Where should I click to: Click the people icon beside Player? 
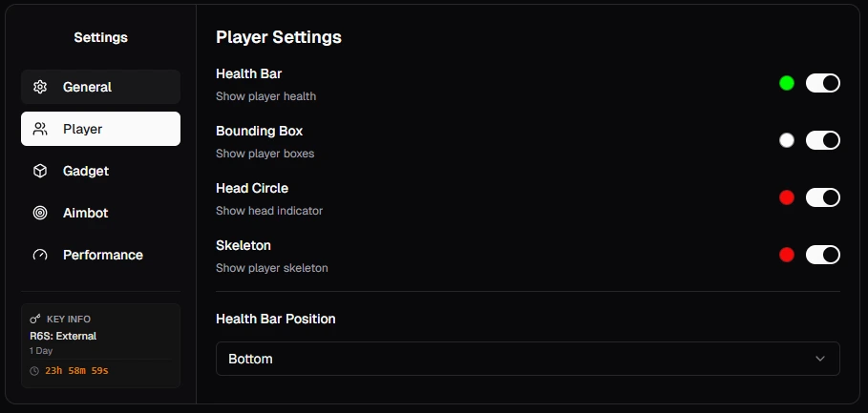(40, 129)
